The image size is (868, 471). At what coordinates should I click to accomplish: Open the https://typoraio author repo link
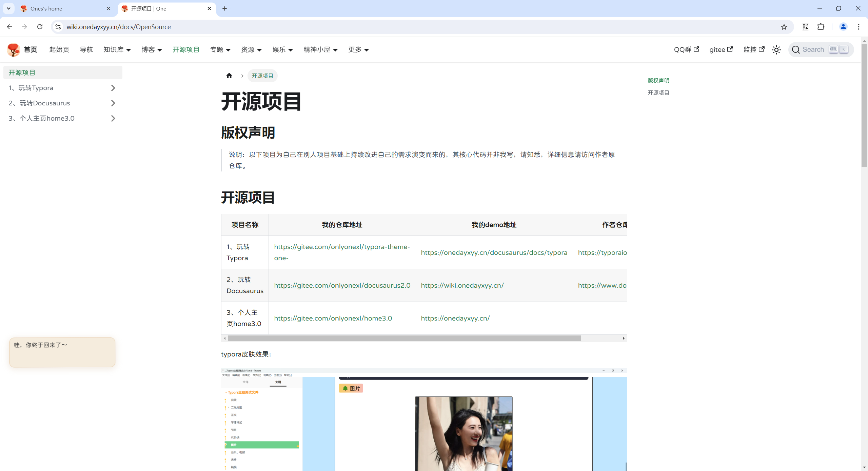pyautogui.click(x=603, y=252)
